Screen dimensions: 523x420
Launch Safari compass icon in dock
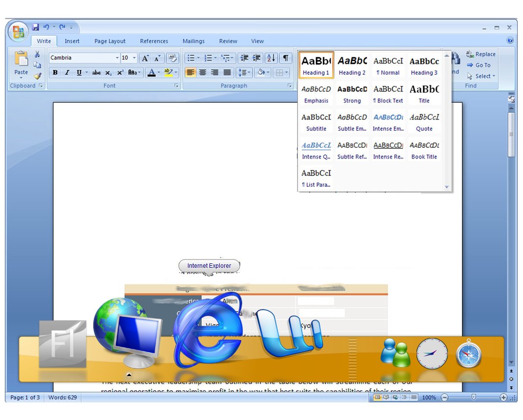(469, 353)
